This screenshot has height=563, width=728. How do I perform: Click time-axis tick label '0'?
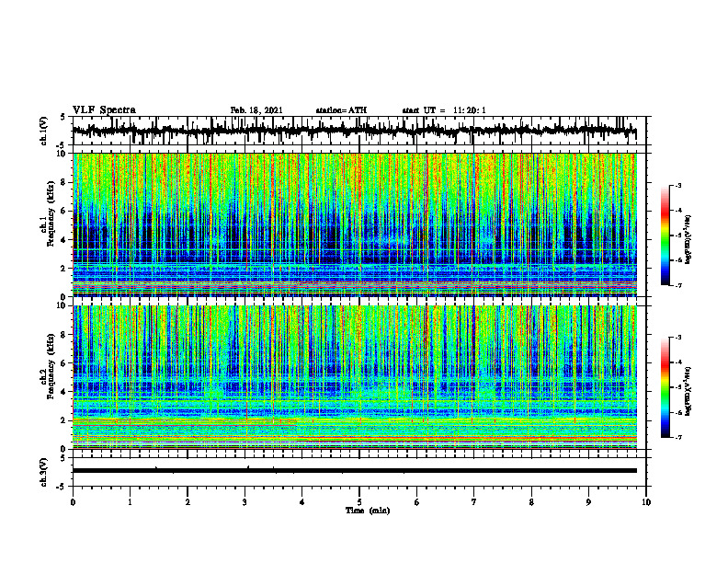pyautogui.click(x=73, y=502)
